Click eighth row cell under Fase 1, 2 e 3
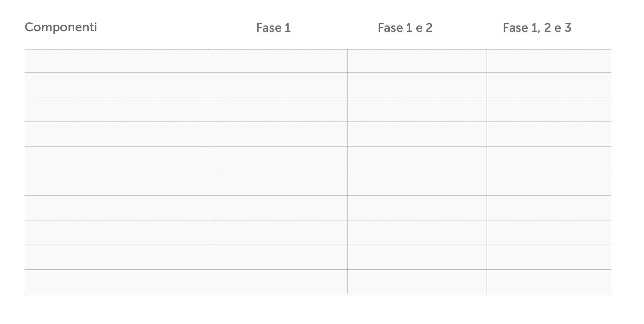Viewport: 644px width, 324px height. pyautogui.click(x=548, y=233)
